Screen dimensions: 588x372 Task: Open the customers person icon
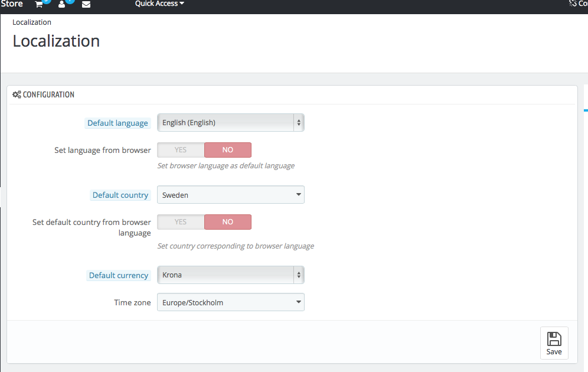pos(62,5)
